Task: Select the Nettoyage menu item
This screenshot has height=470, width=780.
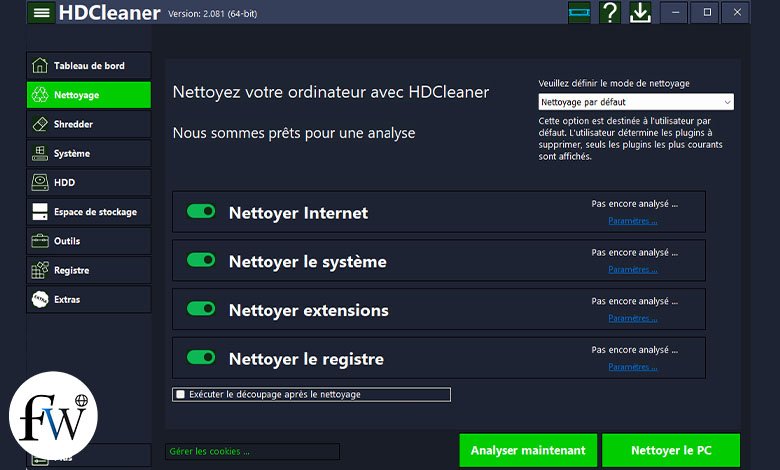Action: pyautogui.click(x=89, y=94)
